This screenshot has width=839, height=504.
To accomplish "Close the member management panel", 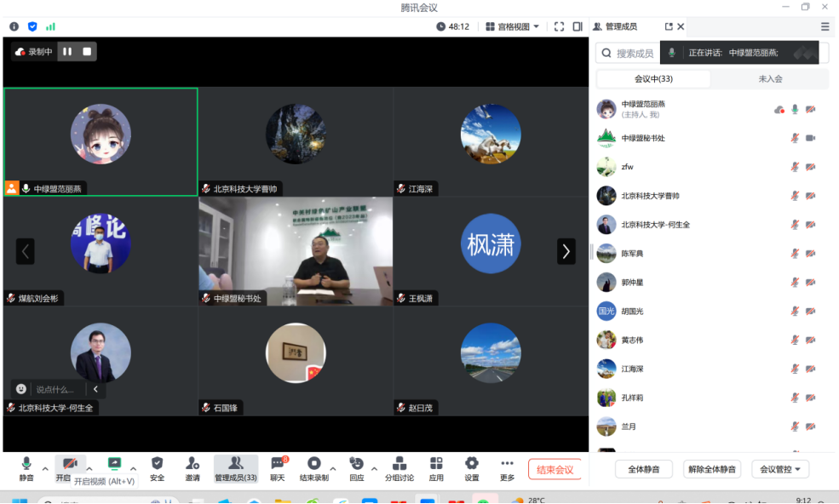I will (681, 26).
